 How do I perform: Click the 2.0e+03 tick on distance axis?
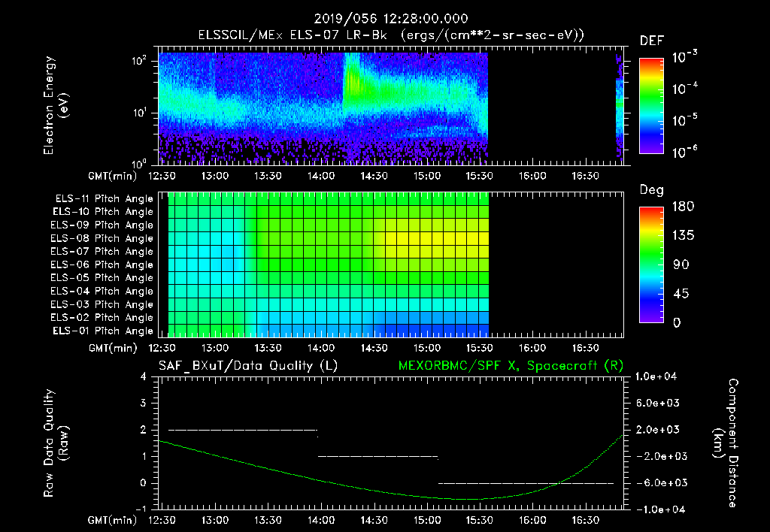(x=658, y=430)
